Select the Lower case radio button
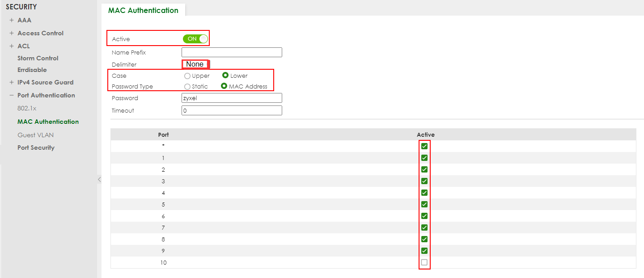644x278 pixels. pyautogui.click(x=225, y=76)
